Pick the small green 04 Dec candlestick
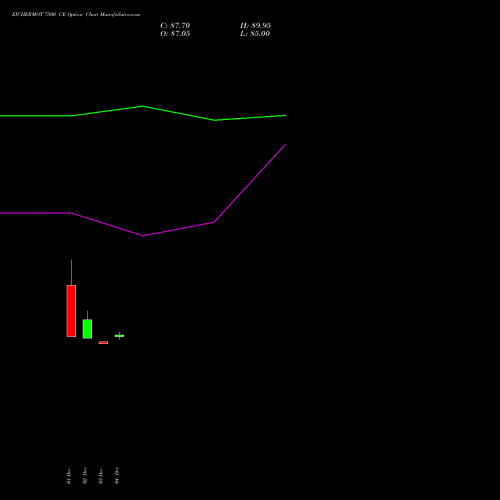 click(x=119, y=336)
